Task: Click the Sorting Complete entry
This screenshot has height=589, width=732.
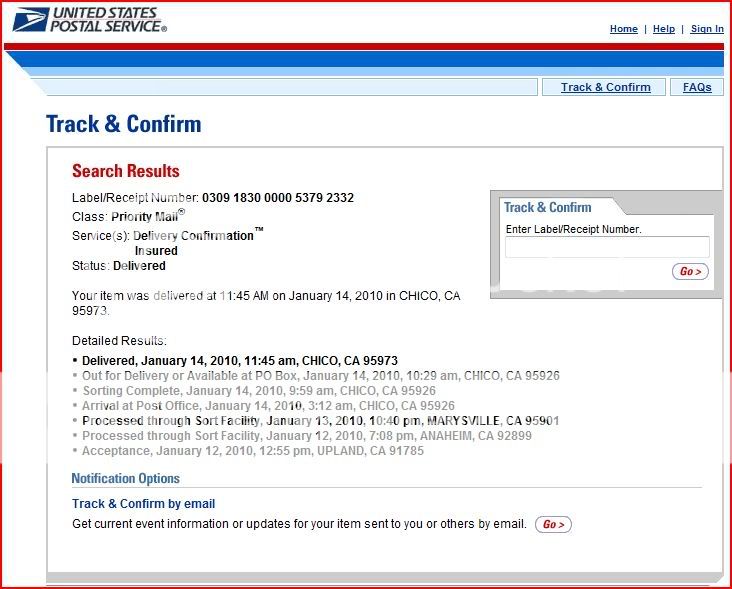Action: coord(259,391)
